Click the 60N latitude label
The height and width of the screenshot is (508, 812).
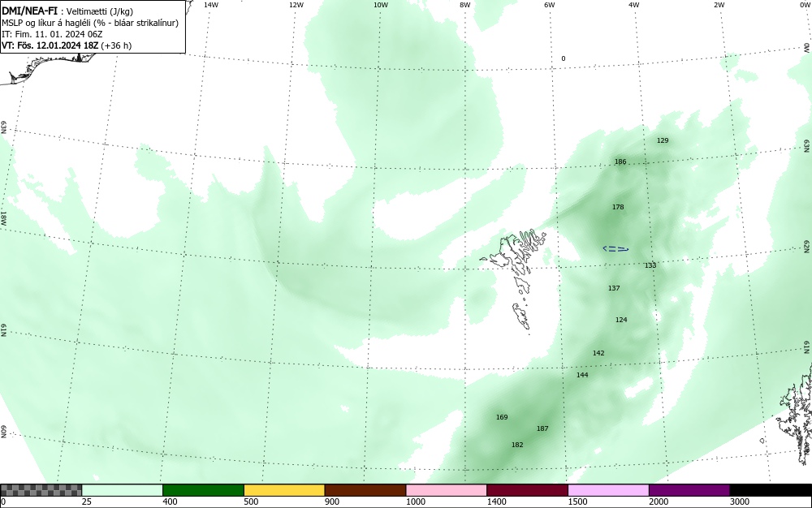[x=3, y=432]
